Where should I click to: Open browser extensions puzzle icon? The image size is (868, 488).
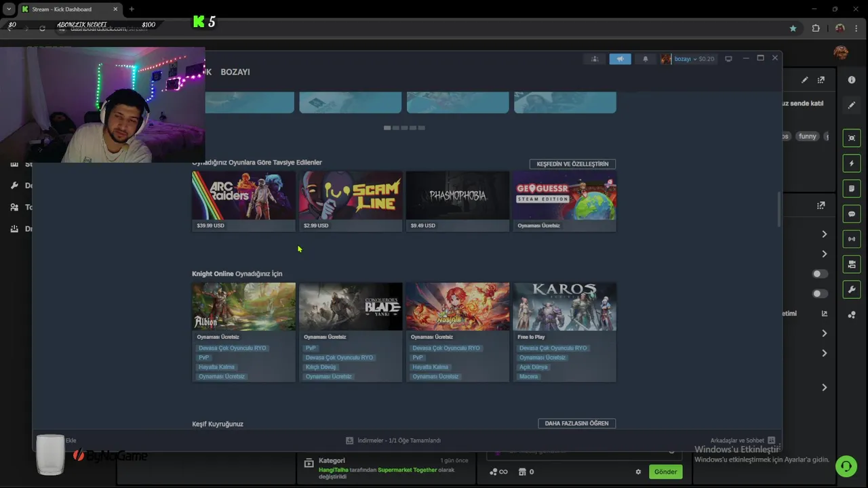816,28
